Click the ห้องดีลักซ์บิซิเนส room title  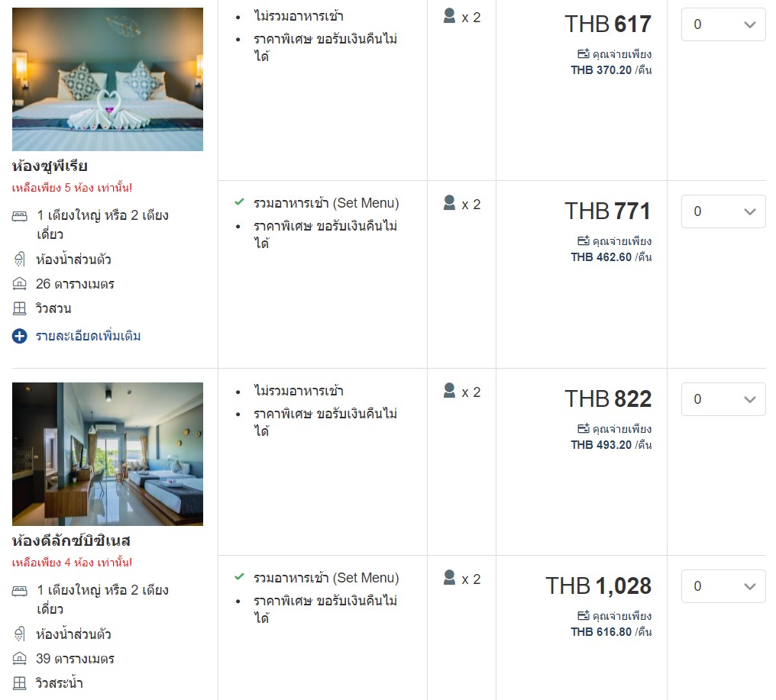(72, 540)
